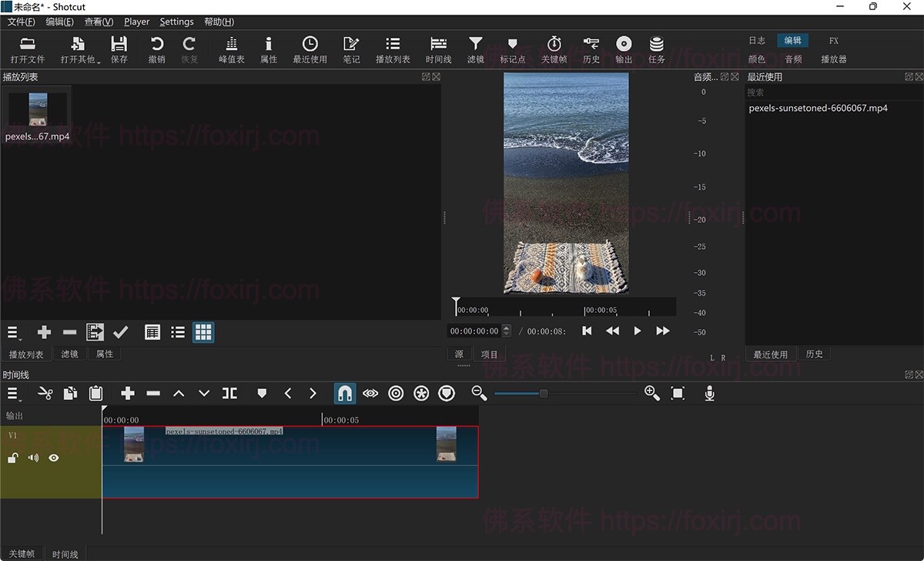
Task: Create a marker with the marker icon
Action: click(x=262, y=393)
